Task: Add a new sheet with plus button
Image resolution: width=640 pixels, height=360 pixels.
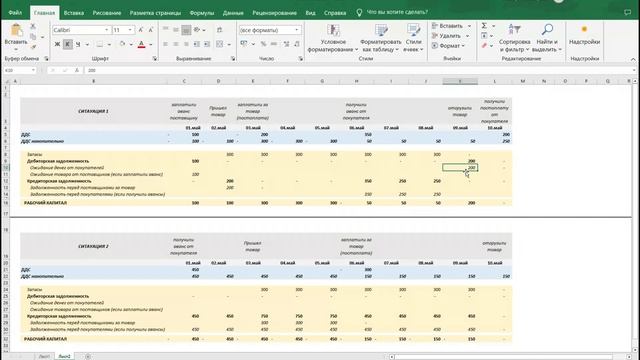Action: coord(88,356)
